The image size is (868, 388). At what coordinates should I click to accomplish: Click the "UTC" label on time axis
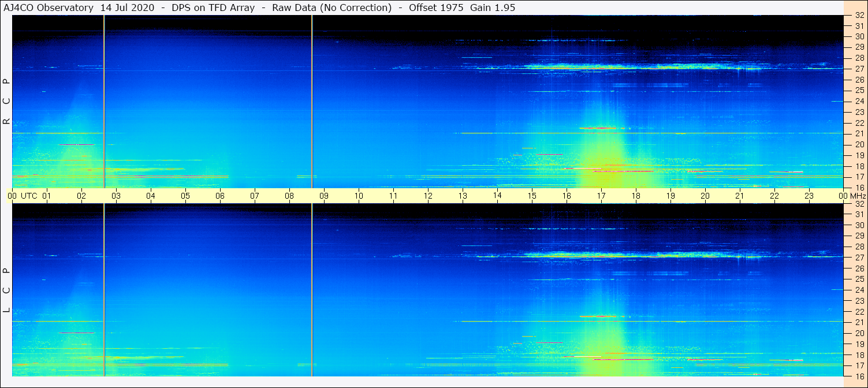click(29, 196)
